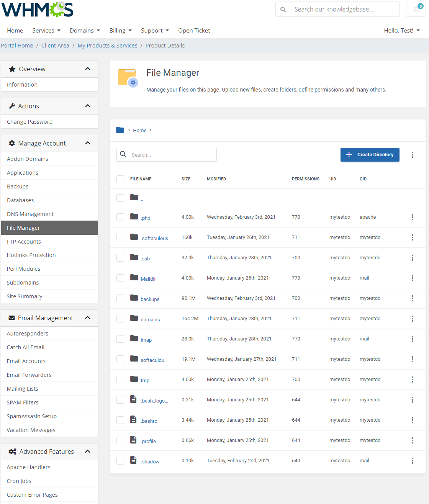Click the Maildir folder icon

tap(134, 277)
